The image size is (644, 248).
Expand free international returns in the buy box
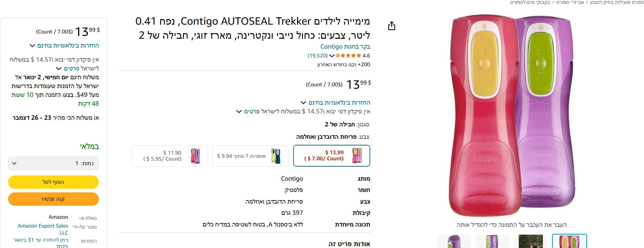(x=64, y=46)
